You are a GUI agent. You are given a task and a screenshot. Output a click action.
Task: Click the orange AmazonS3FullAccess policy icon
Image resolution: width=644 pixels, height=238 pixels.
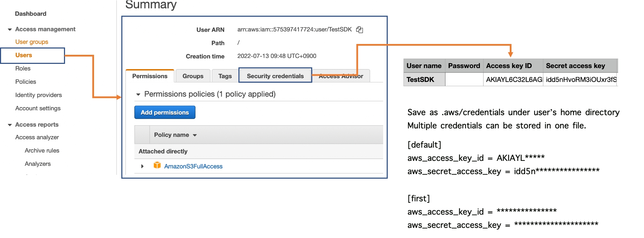tap(157, 165)
